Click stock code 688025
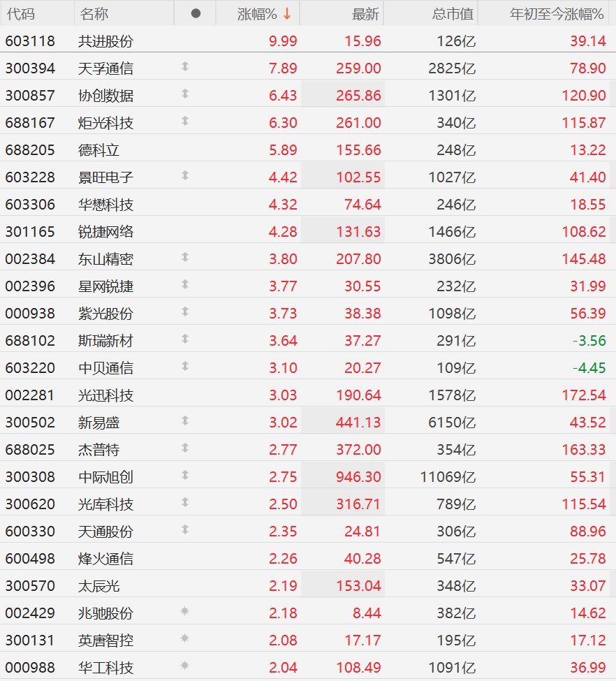Viewport: 616px width, 681px height. (x=30, y=450)
